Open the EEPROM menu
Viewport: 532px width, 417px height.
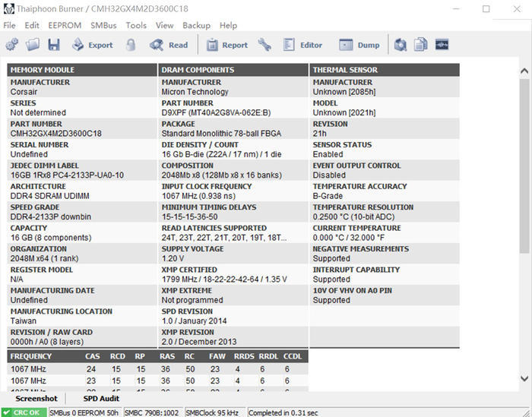pos(65,25)
